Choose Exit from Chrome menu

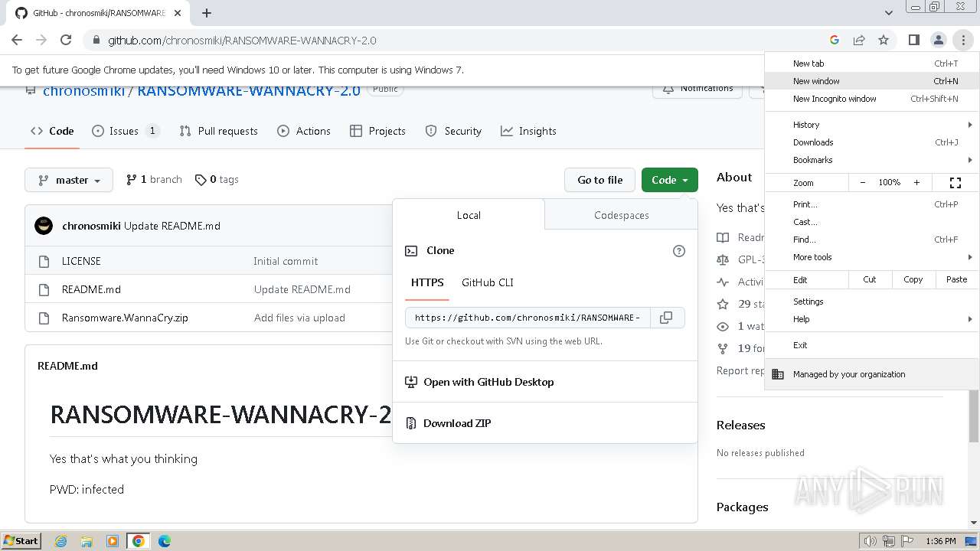[871, 345]
